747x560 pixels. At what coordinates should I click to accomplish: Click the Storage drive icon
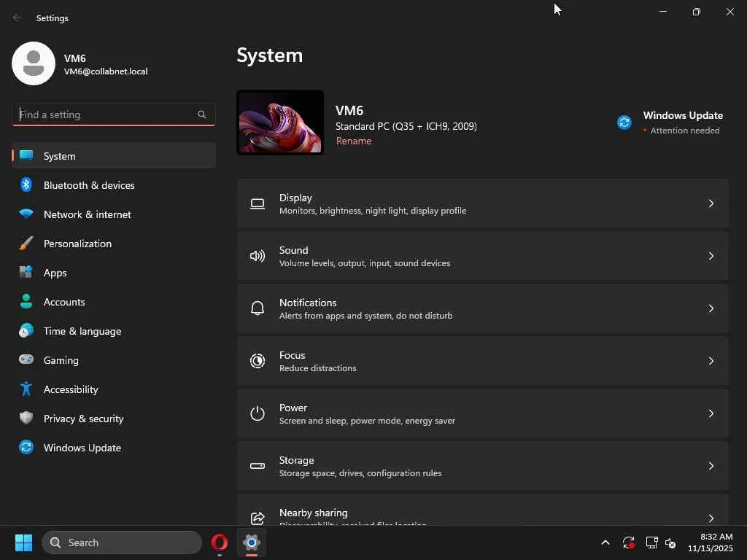coord(258,466)
